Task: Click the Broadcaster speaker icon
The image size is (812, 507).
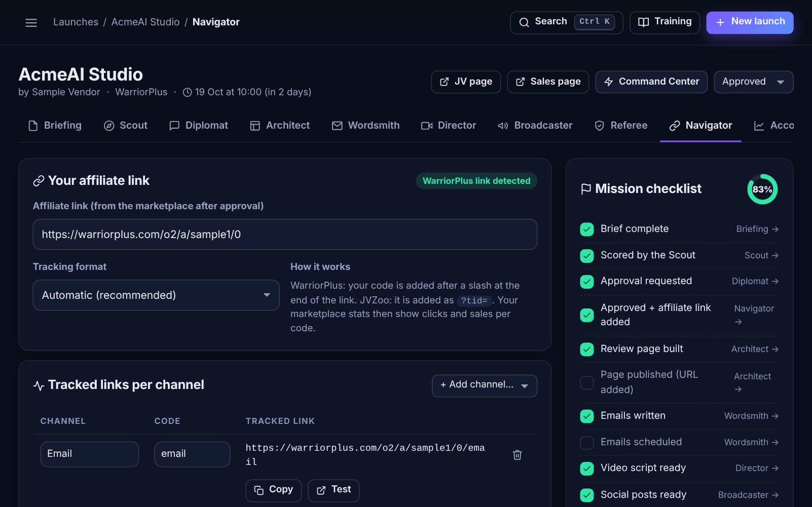Action: [x=503, y=126]
